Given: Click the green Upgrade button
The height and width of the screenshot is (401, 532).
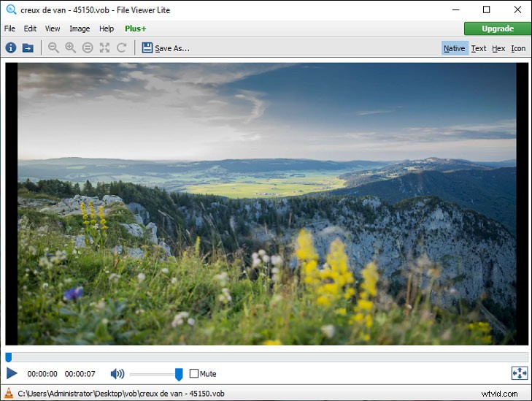Looking at the screenshot, I should pos(498,28).
